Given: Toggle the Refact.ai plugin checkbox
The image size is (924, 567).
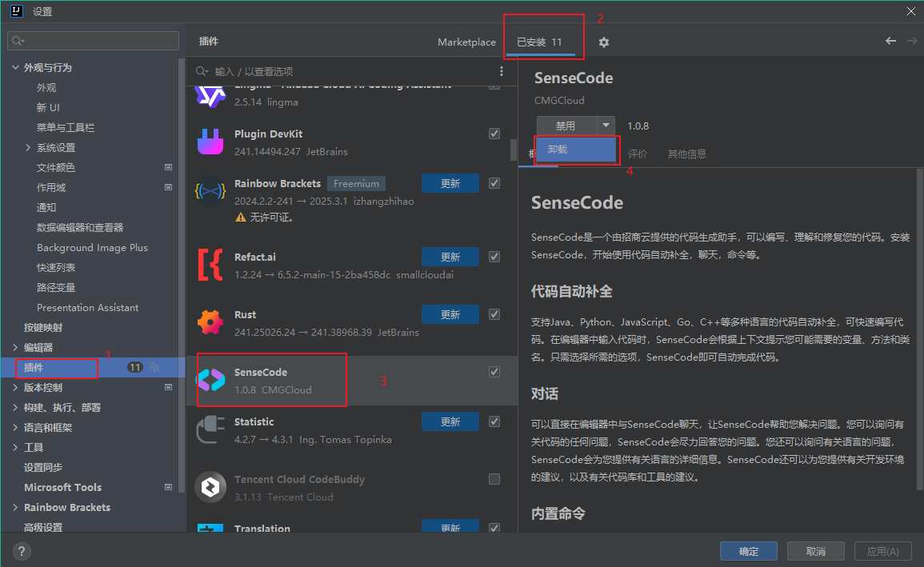Looking at the screenshot, I should [x=494, y=257].
